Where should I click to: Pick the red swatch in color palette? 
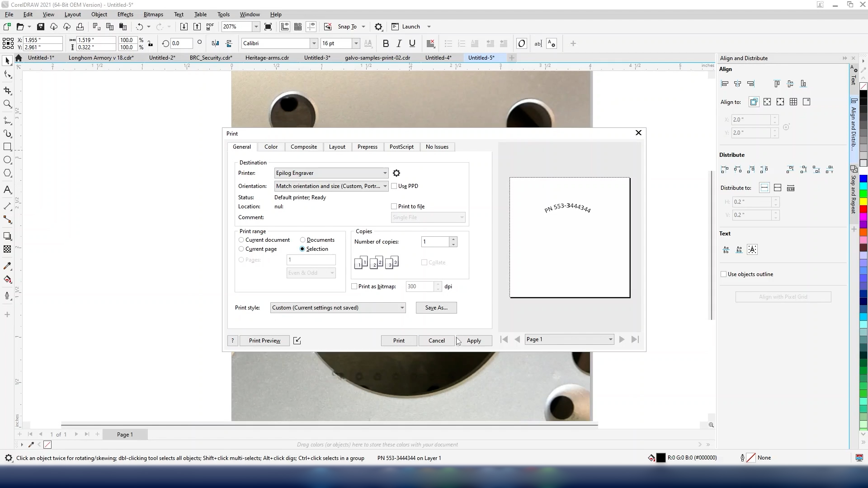(x=863, y=209)
